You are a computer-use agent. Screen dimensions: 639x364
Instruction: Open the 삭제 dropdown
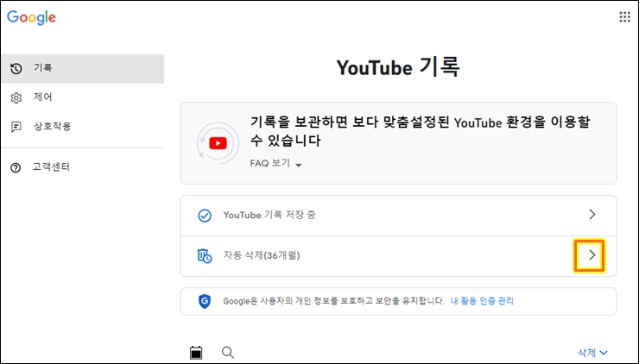(592, 353)
